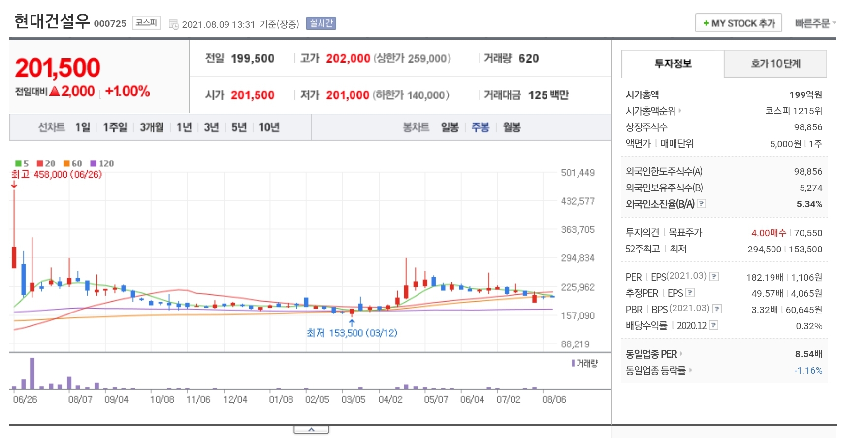The width and height of the screenshot is (868, 438).
Task: Click the 선차트 line chart label
Action: click(x=52, y=127)
